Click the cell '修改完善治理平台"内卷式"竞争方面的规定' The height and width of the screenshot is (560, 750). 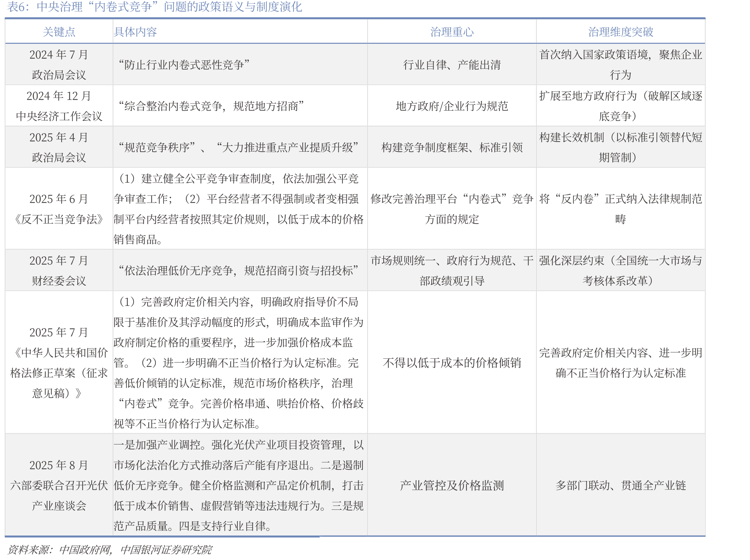(452, 209)
